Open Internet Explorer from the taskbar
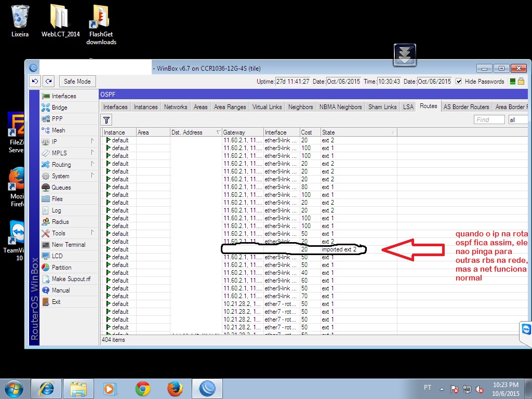532x399 pixels. [x=46, y=389]
